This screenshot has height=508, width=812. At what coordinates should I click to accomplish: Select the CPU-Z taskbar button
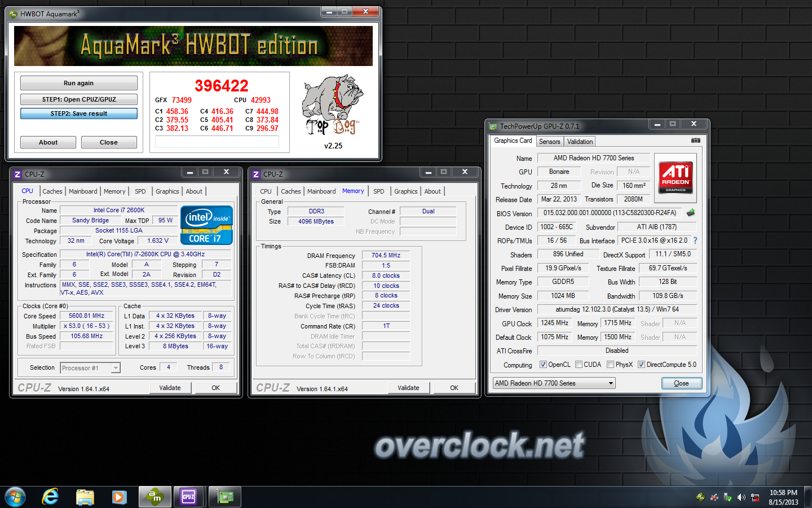click(x=188, y=497)
